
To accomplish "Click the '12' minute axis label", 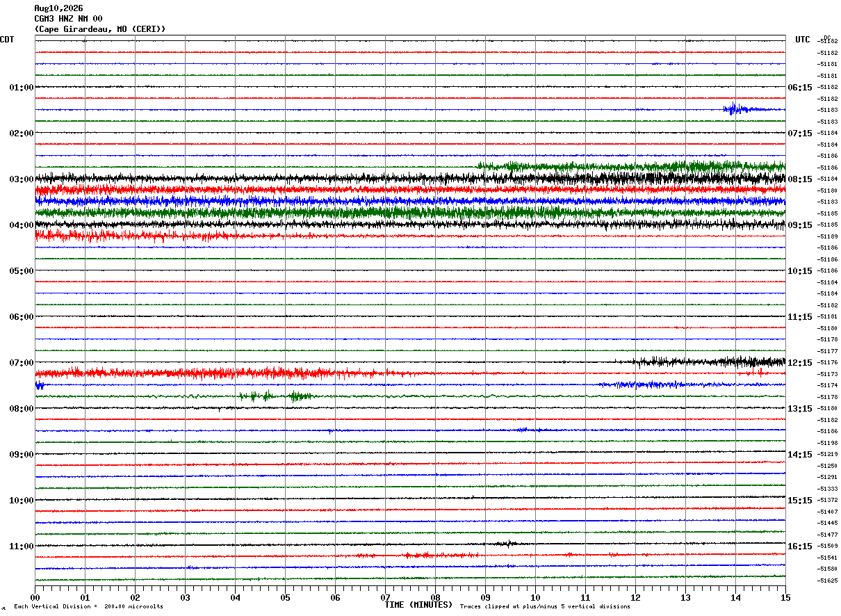I will point(635,598).
